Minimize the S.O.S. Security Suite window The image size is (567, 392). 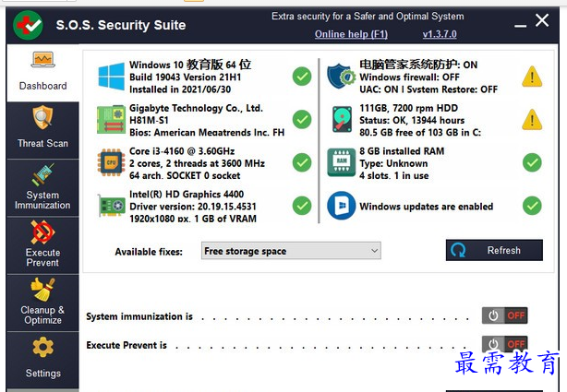coord(520,25)
